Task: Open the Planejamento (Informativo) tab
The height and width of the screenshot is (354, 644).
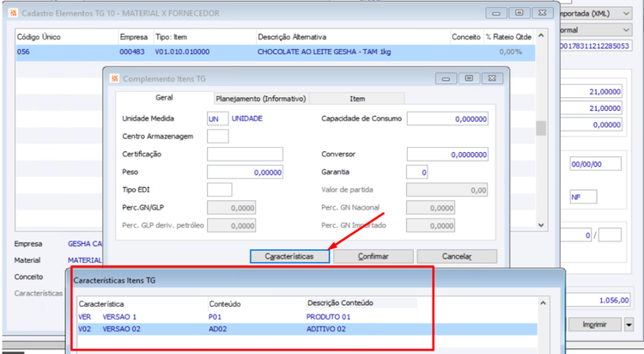Action: pyautogui.click(x=261, y=99)
